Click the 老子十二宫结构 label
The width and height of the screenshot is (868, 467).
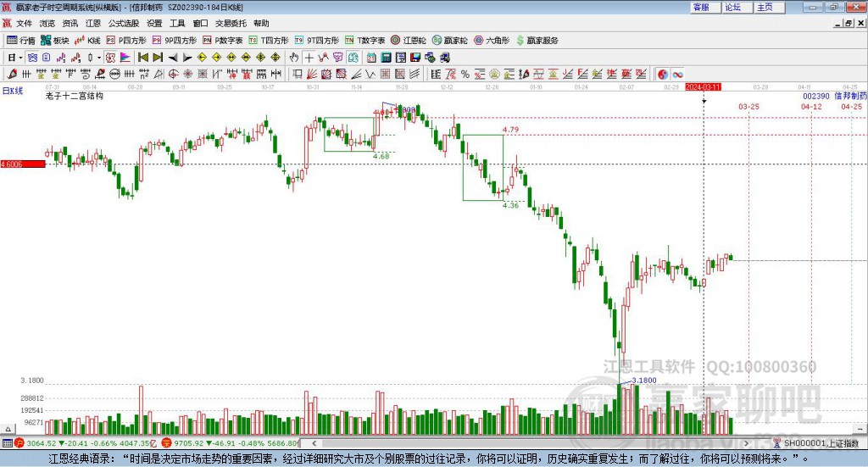75,97
